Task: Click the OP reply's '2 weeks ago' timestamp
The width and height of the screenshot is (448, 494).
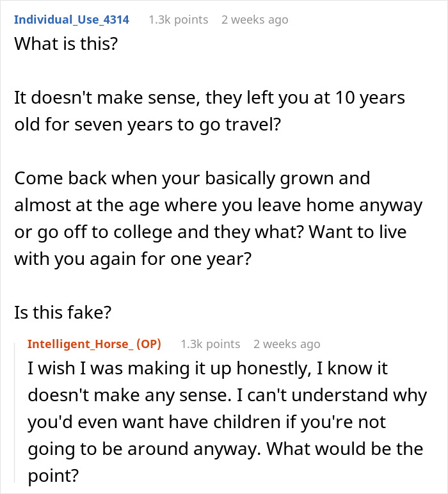Action: pos(287,344)
